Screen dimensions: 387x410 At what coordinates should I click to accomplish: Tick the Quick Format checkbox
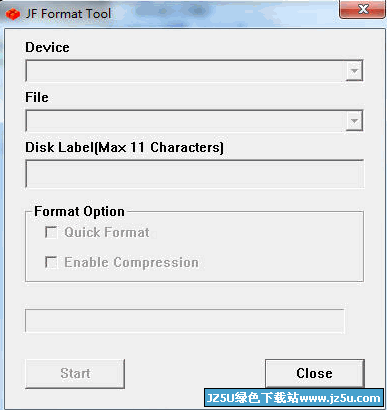pos(51,232)
